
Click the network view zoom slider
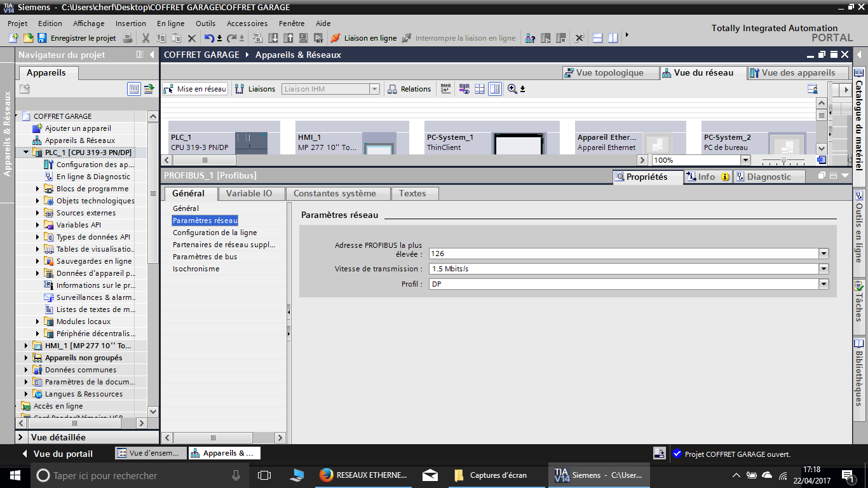(783, 160)
